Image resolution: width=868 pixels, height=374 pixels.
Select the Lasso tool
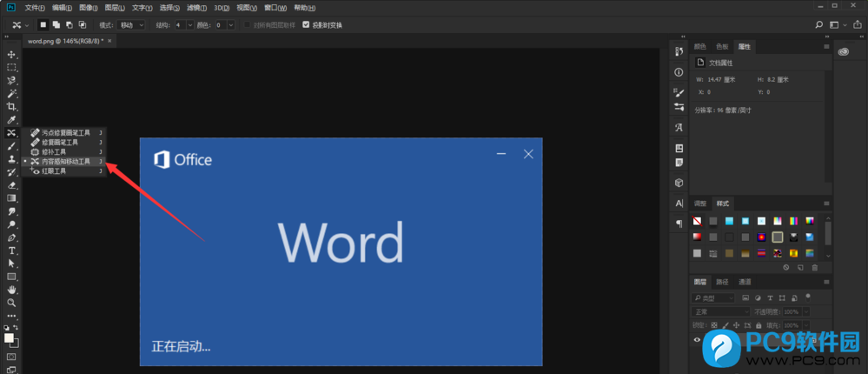tap(11, 81)
